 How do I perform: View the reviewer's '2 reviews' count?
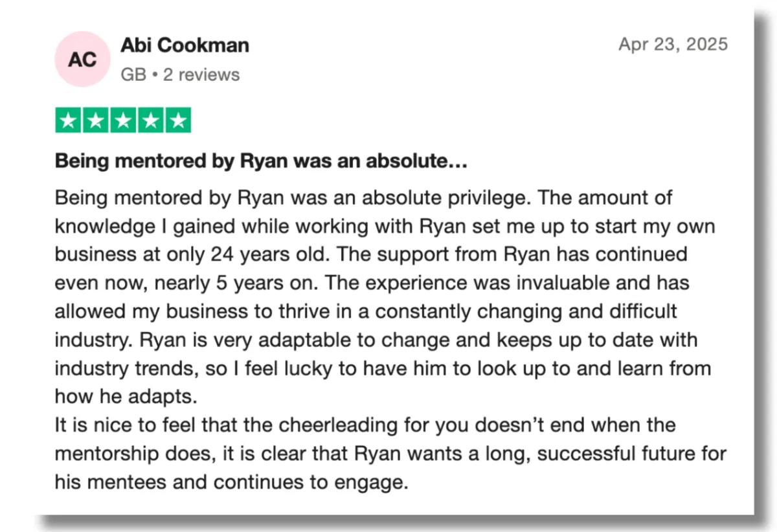(201, 75)
